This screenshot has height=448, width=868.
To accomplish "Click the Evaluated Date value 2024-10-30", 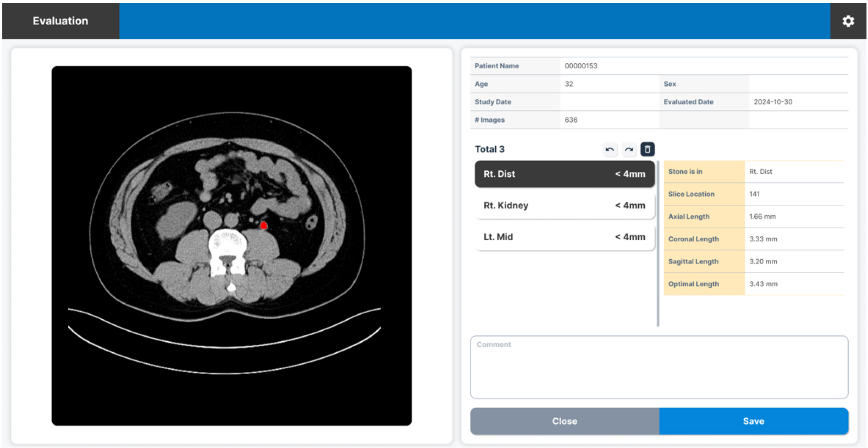I will (x=773, y=102).
